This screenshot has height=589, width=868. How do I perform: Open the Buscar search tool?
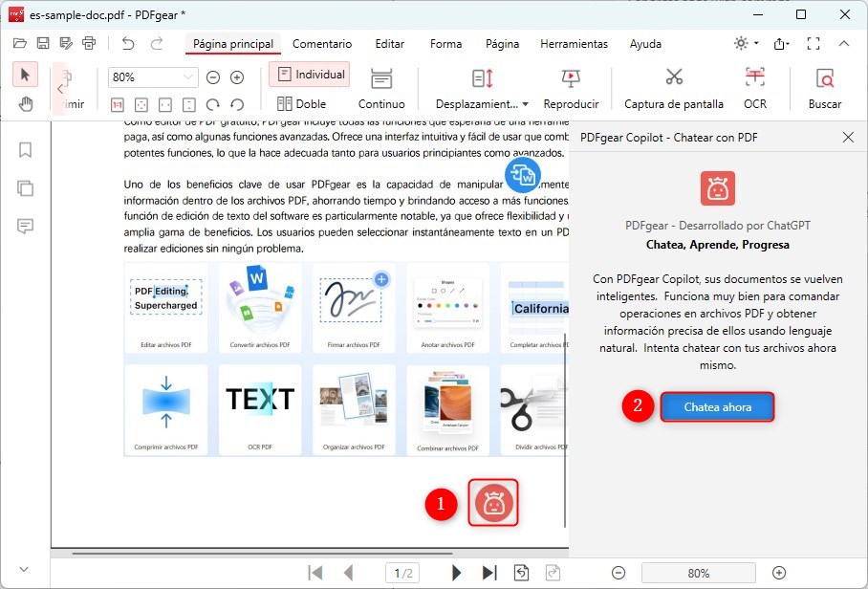825,89
